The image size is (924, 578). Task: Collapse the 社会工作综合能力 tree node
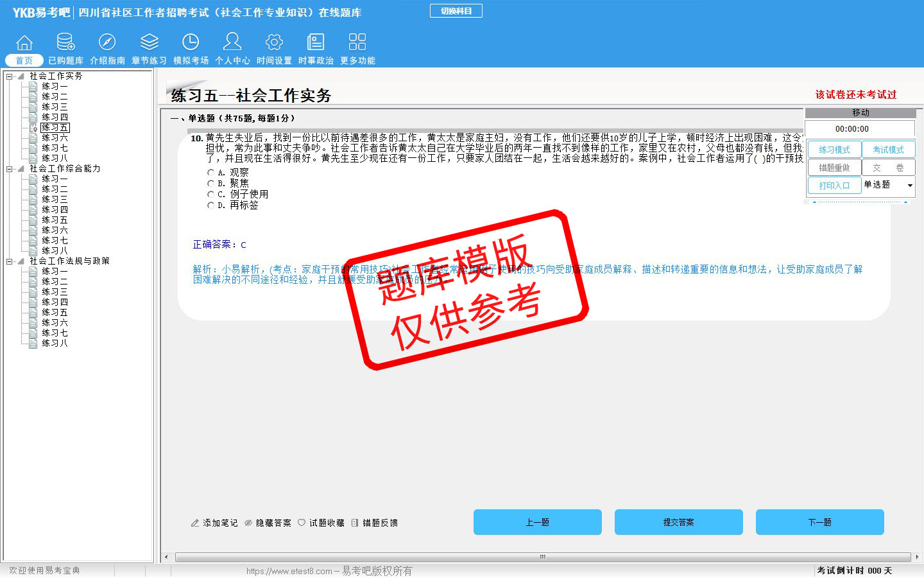click(10, 169)
